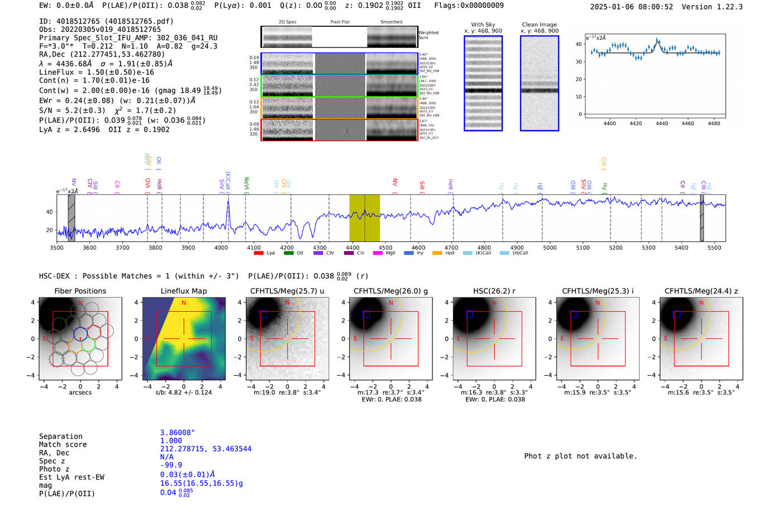Click the emission line fit plot
The height and width of the screenshot is (532, 782).
655,76
